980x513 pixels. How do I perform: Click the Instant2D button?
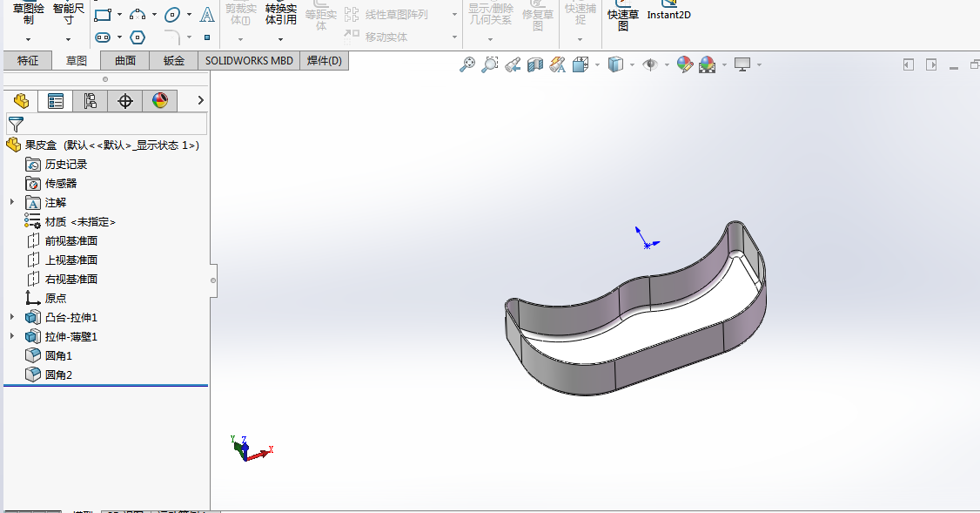668,15
